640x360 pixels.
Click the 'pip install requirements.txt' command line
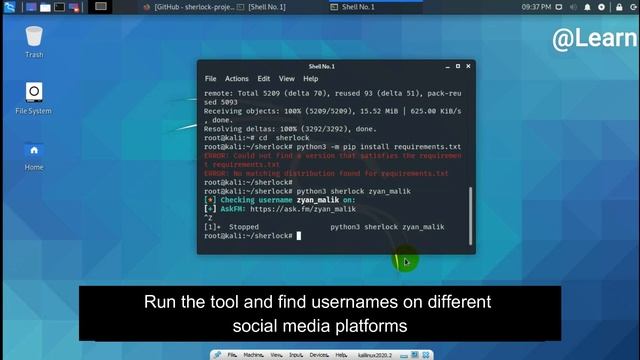332,147
